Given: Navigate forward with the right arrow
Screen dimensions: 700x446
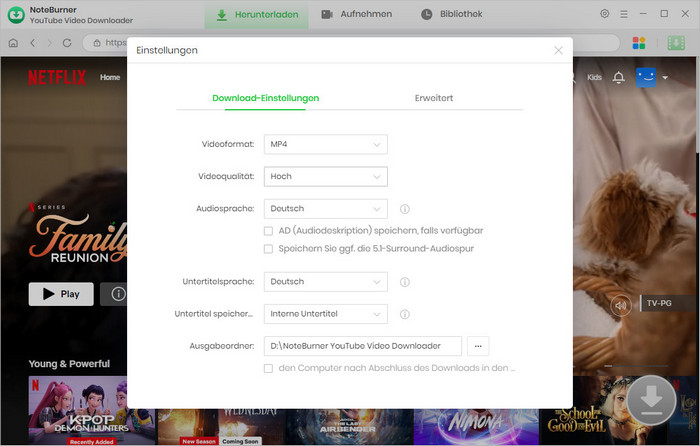Looking at the screenshot, I should pyautogui.click(x=50, y=43).
